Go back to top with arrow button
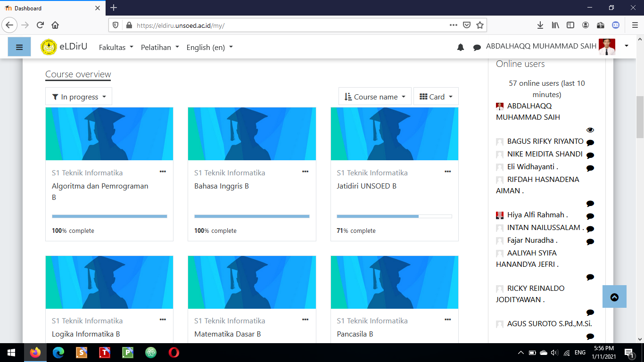 tap(614, 296)
